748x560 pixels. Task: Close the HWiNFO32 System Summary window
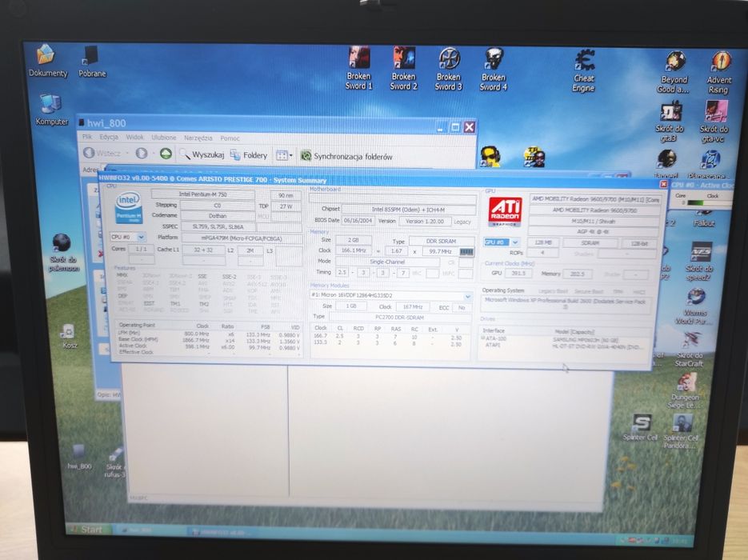tap(663, 184)
